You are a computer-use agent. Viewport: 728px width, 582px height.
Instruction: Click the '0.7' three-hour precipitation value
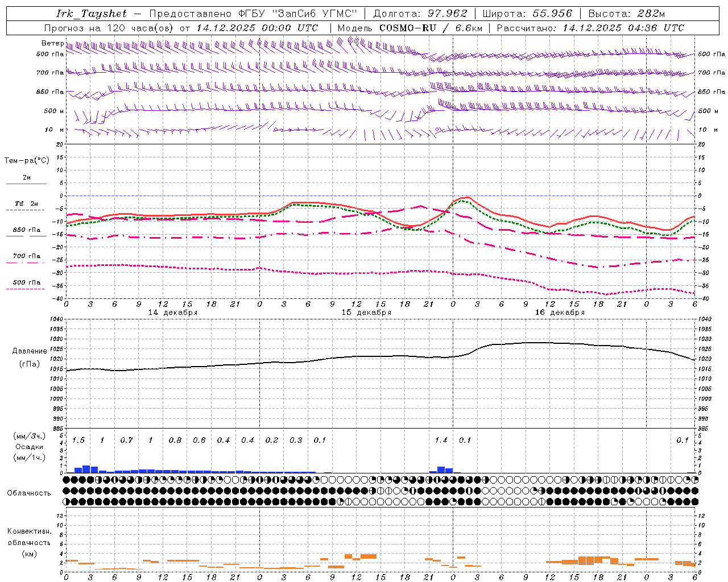tap(126, 440)
